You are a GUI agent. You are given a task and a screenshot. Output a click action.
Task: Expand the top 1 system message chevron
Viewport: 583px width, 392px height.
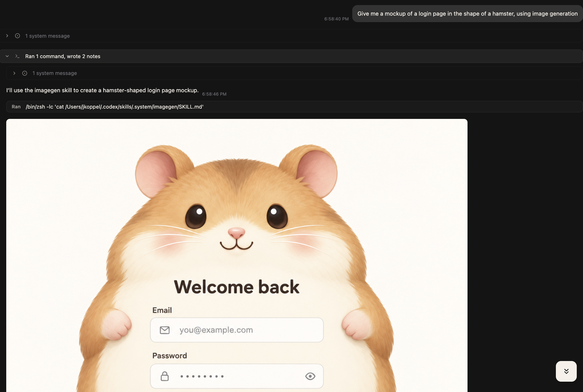point(7,36)
